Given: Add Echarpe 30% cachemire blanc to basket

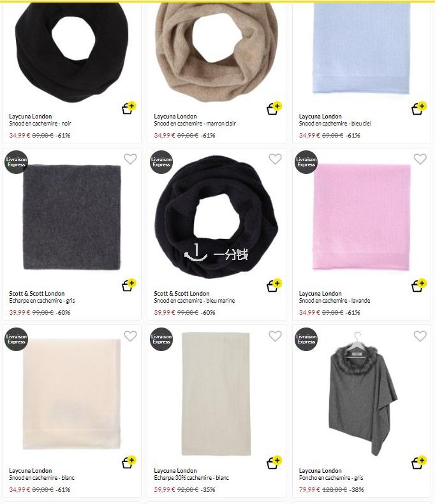Looking at the screenshot, I should tap(274, 462).
